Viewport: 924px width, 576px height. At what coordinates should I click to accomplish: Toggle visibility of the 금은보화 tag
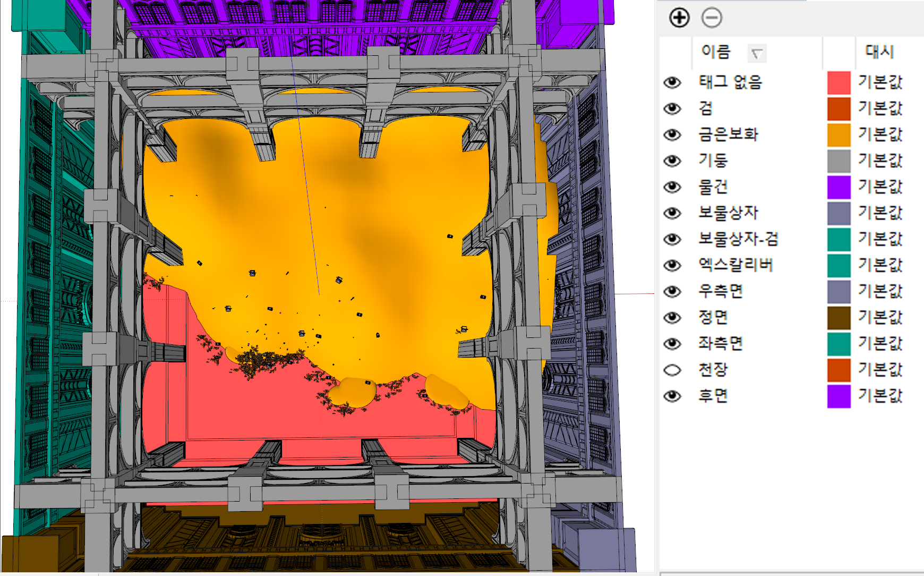pyautogui.click(x=672, y=135)
